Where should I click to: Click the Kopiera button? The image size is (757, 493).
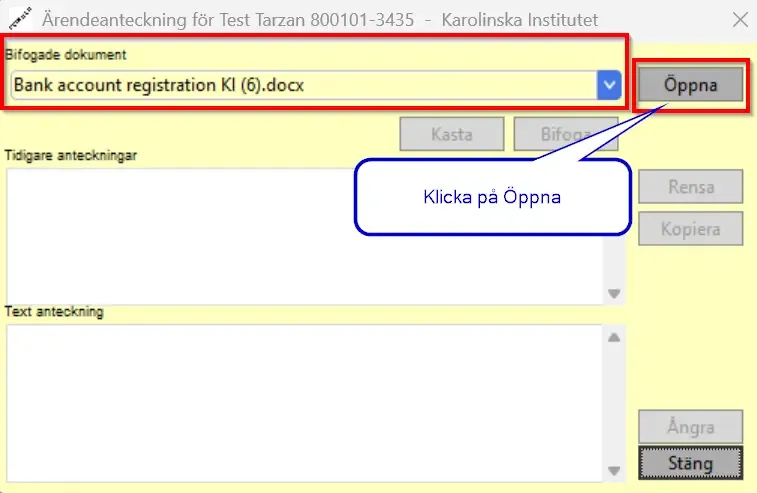tap(690, 228)
